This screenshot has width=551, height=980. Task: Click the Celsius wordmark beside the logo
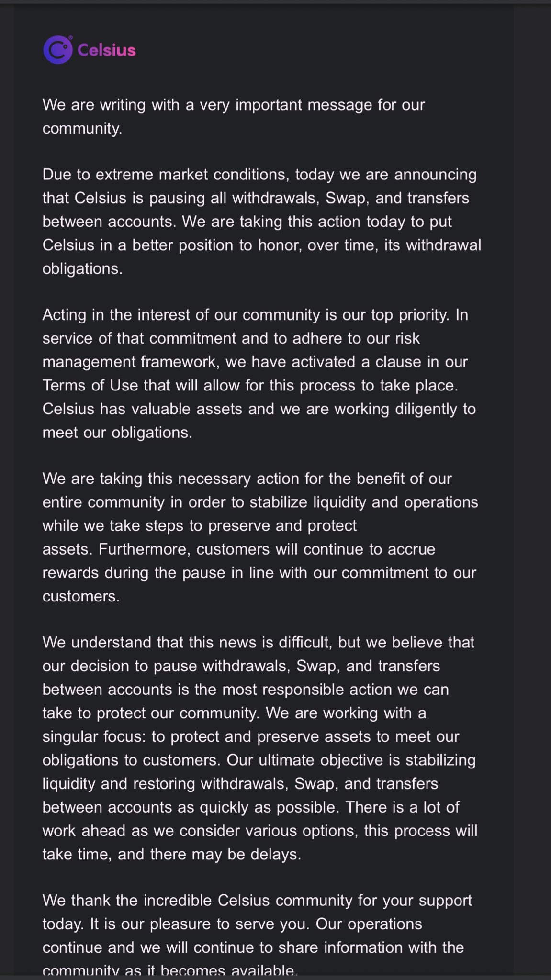[106, 50]
